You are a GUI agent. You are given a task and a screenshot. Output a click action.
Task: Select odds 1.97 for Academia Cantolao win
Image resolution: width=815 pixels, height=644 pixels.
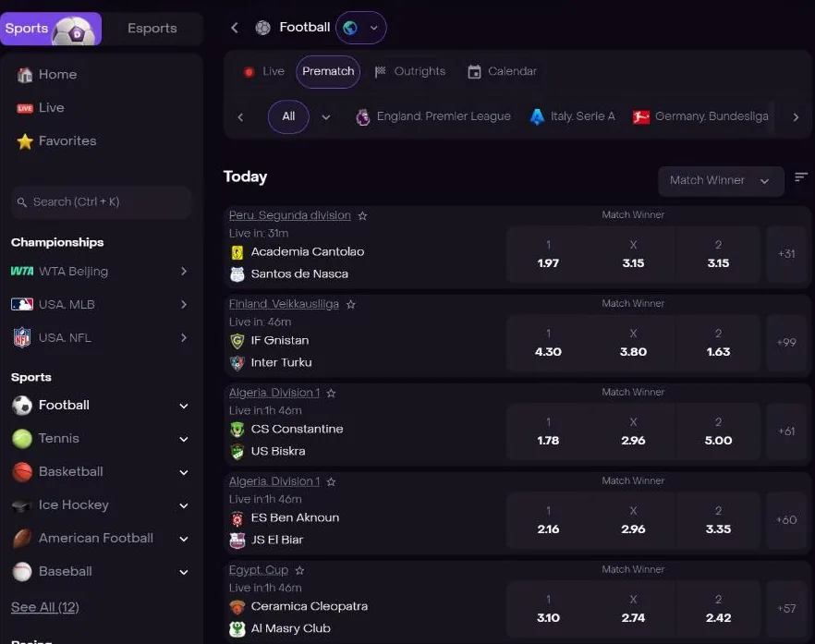[x=548, y=254]
